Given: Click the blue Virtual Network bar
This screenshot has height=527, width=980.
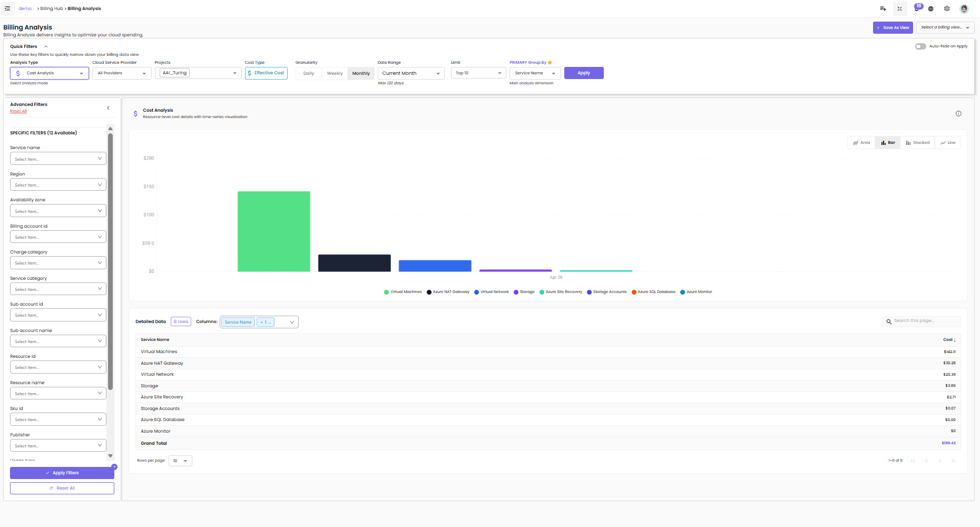Looking at the screenshot, I should [435, 266].
